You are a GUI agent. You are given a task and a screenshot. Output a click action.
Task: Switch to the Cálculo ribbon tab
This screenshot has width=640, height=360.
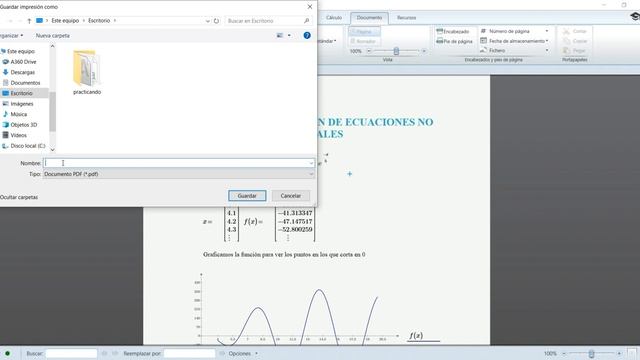[x=334, y=18]
